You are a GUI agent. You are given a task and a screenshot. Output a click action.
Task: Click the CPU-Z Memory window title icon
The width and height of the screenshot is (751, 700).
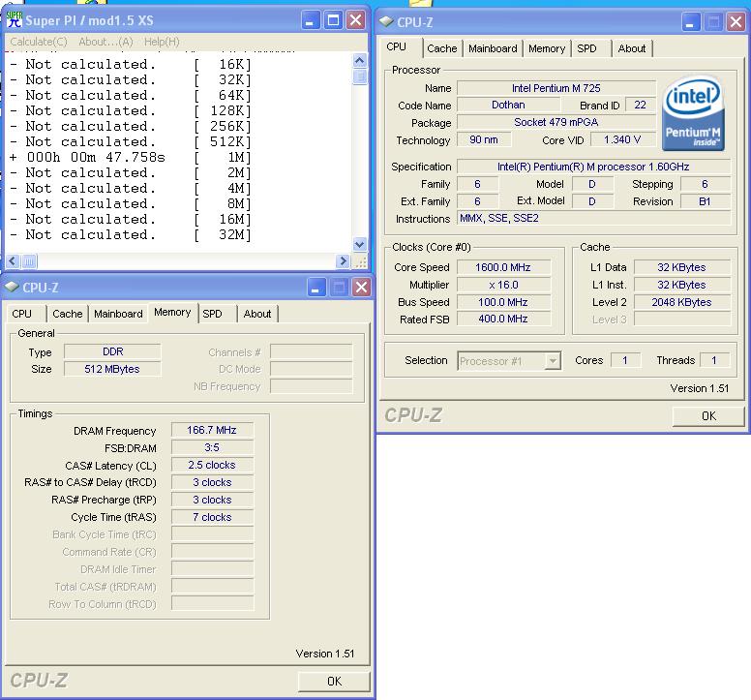[12, 287]
